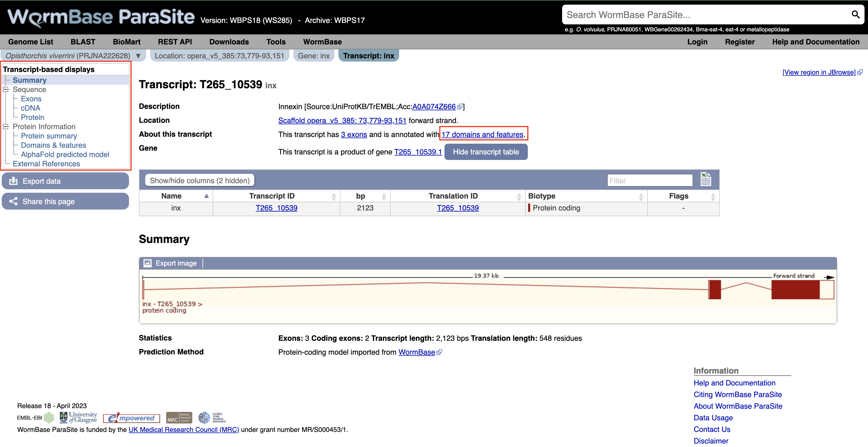Sort table by bp column arrows

(384, 196)
